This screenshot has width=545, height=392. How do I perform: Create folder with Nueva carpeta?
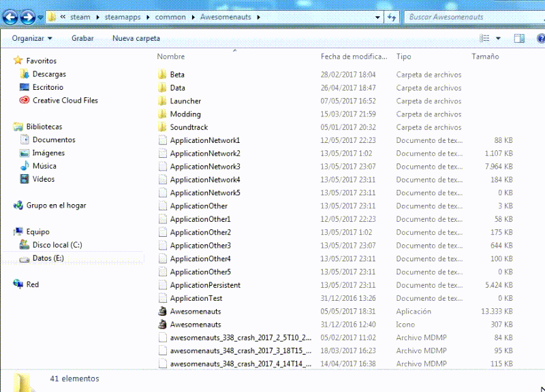coord(136,38)
